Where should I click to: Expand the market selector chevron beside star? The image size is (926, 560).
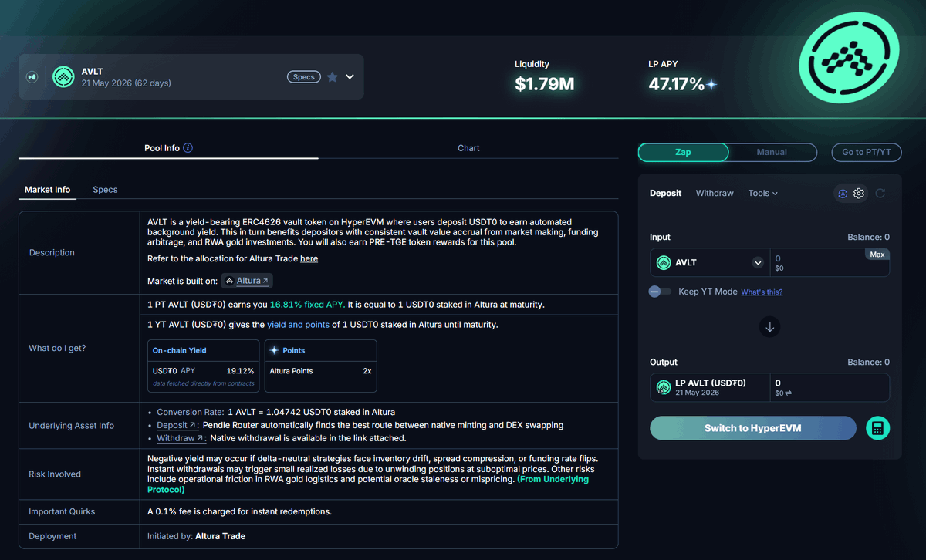pyautogui.click(x=350, y=77)
